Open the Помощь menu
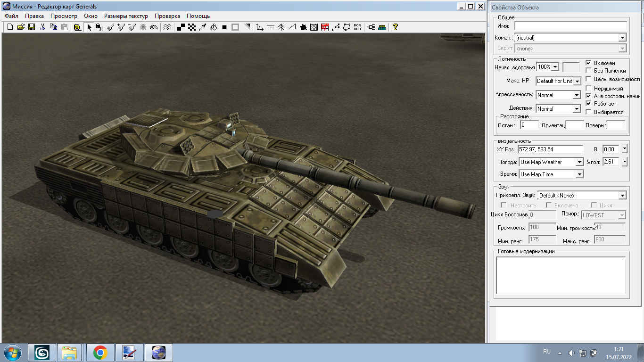 pyautogui.click(x=198, y=16)
